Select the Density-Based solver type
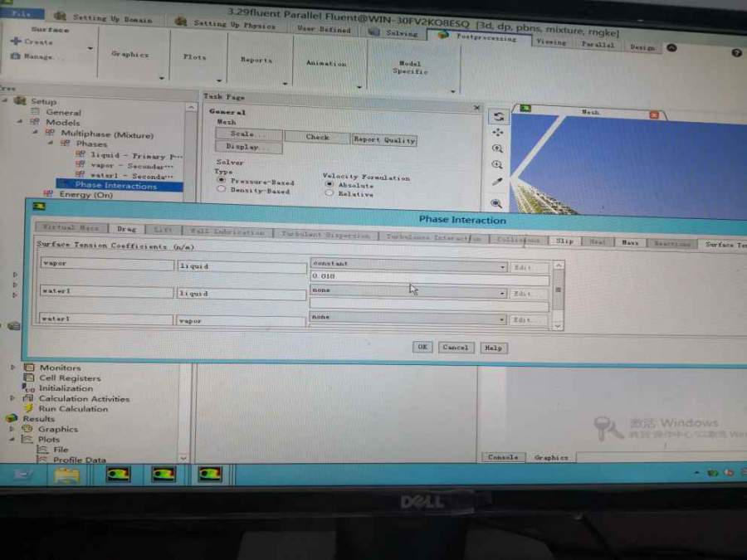Image resolution: width=747 pixels, height=560 pixels. pyautogui.click(x=221, y=189)
